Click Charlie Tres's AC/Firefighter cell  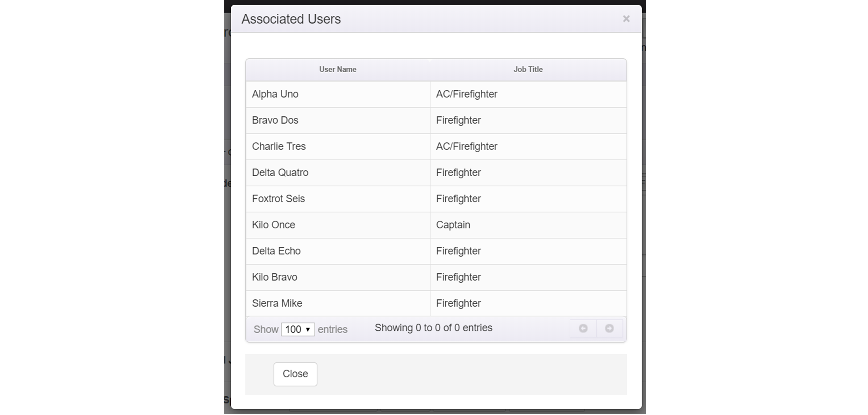[x=466, y=146]
